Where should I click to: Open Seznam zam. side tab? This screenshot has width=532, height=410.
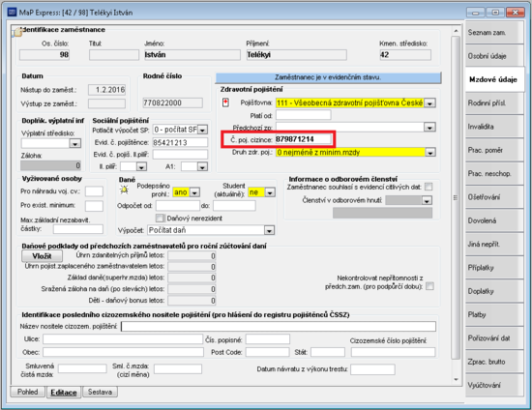point(493,33)
